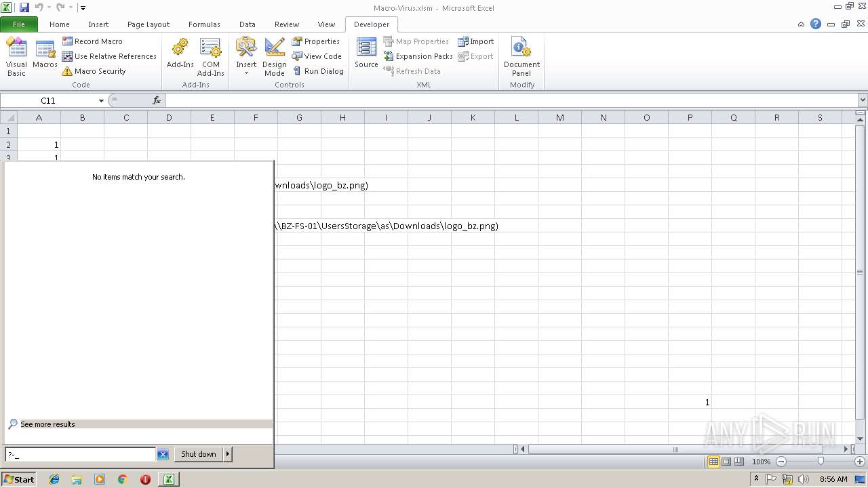Open the Name Box dropdown
This screenshot has width=868, height=488.
(101, 100)
